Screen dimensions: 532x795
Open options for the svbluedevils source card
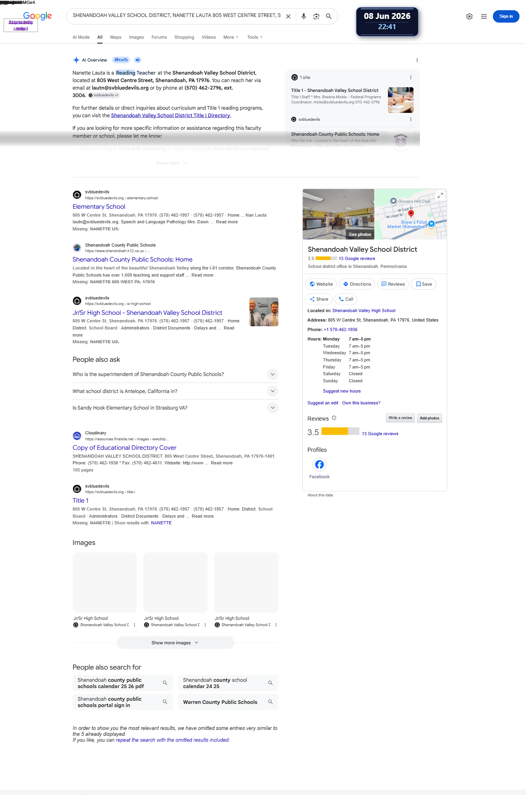(x=410, y=119)
